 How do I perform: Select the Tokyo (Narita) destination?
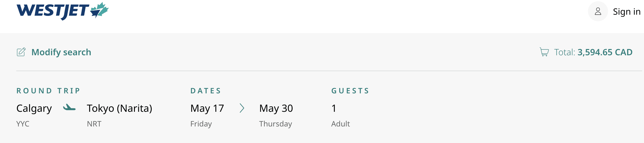coord(120,108)
